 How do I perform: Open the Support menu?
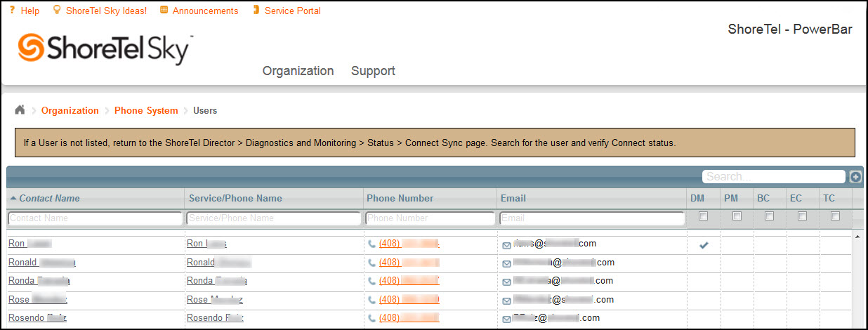(x=373, y=71)
